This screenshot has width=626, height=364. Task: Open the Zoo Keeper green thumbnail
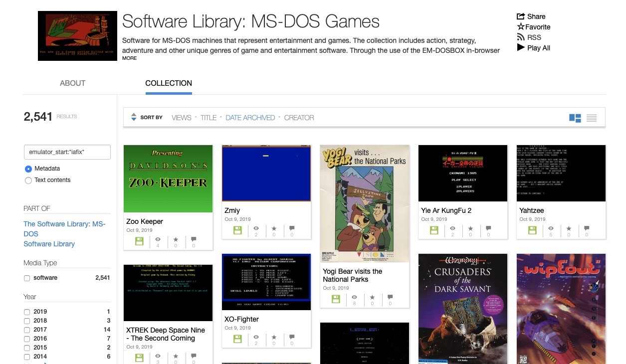[x=168, y=179]
